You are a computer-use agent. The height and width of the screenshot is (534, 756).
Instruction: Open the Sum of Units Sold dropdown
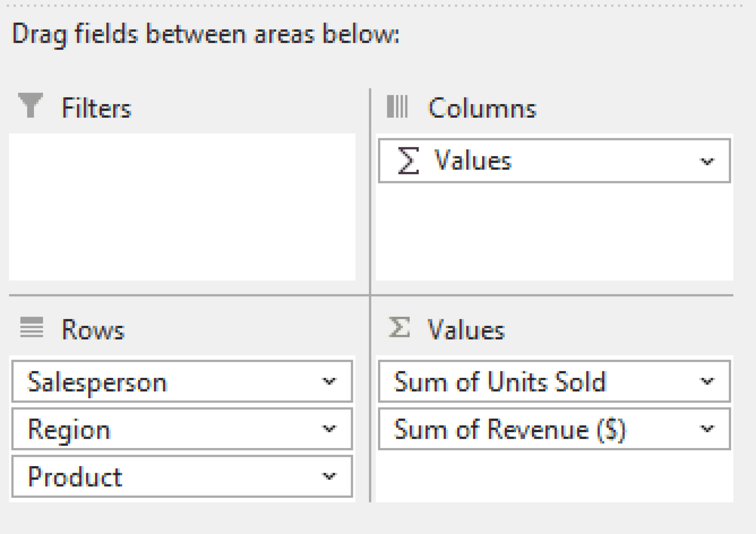tap(707, 382)
